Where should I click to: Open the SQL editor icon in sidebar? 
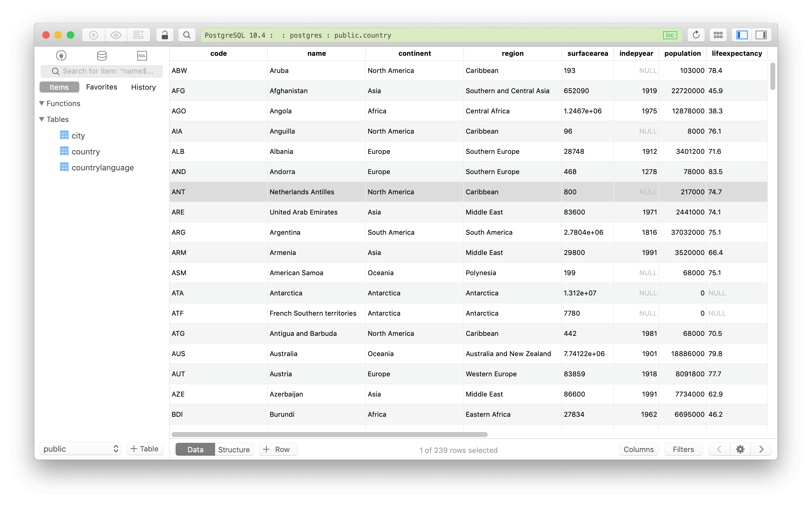tap(142, 55)
